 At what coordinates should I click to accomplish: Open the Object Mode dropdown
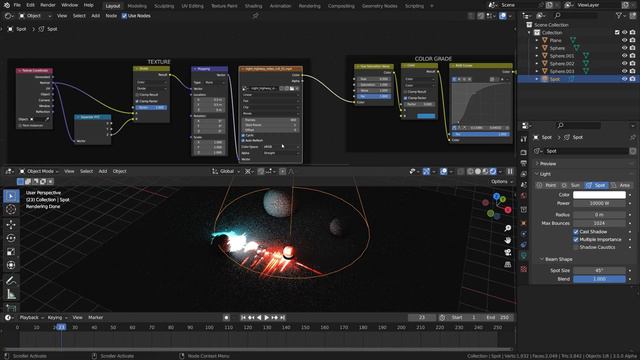click(x=39, y=171)
